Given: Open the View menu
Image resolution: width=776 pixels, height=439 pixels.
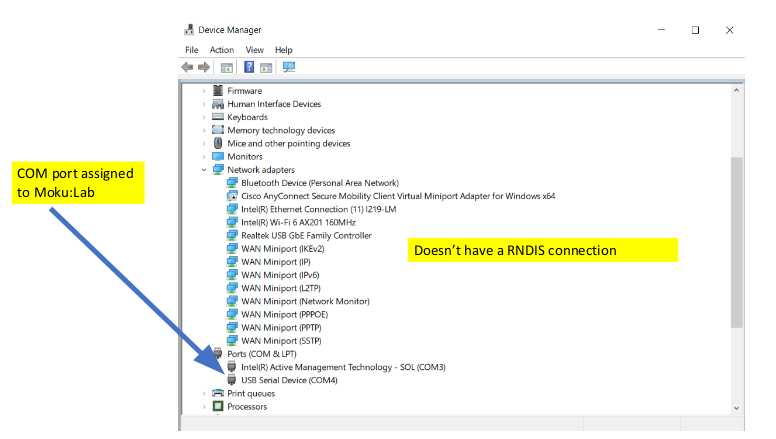Looking at the screenshot, I should 254,50.
